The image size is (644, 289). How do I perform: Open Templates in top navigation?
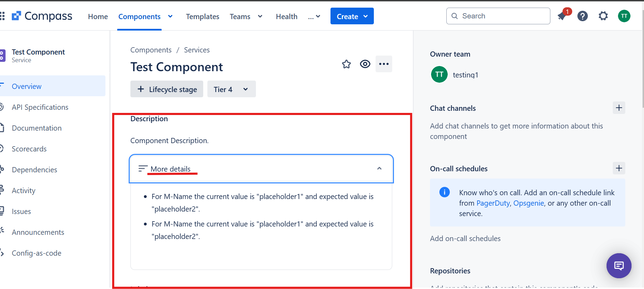pos(203,16)
